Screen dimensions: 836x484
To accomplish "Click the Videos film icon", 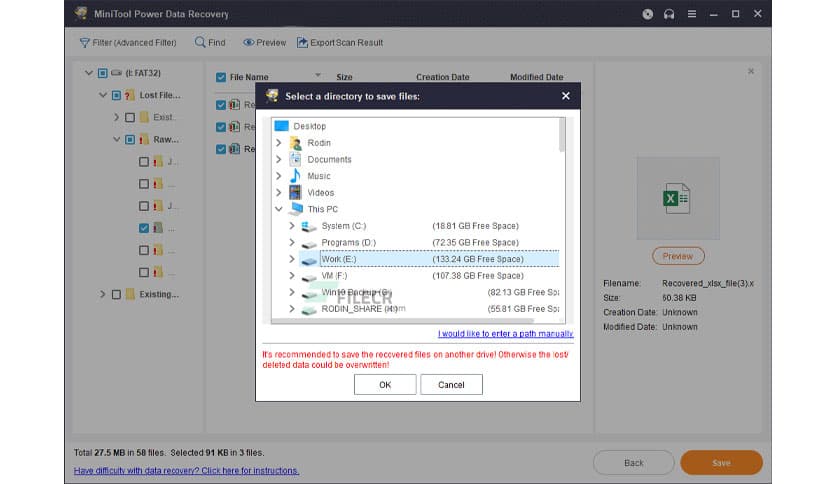I will [295, 192].
